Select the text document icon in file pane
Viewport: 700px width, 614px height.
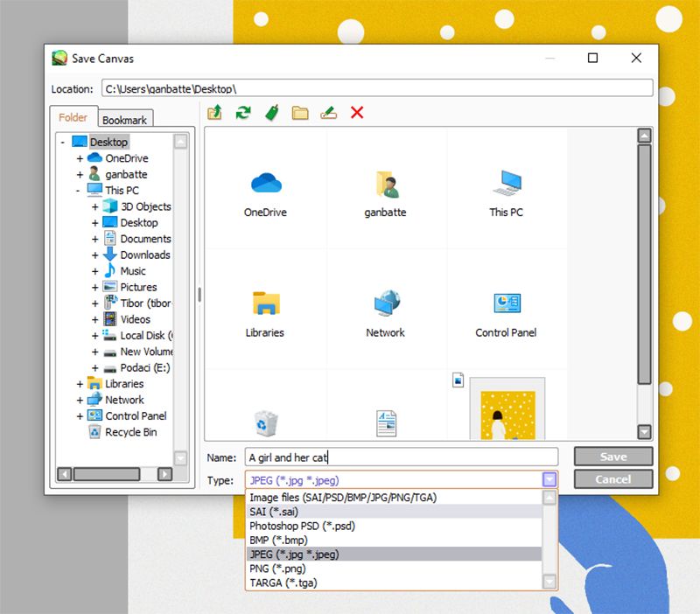(386, 423)
